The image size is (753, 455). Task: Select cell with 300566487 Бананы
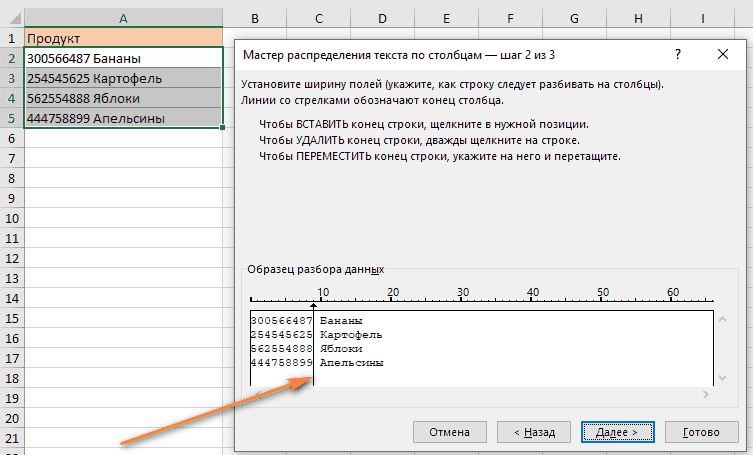point(123,58)
